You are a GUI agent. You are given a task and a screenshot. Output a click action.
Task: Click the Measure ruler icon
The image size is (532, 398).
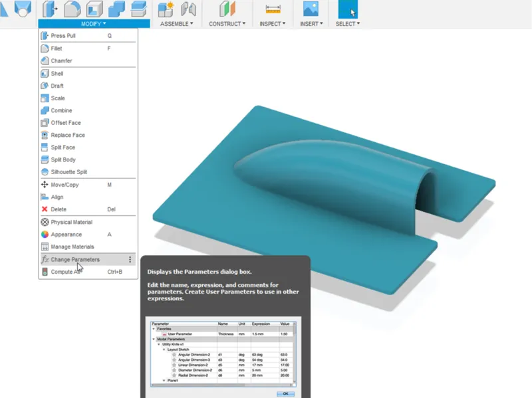coord(273,9)
